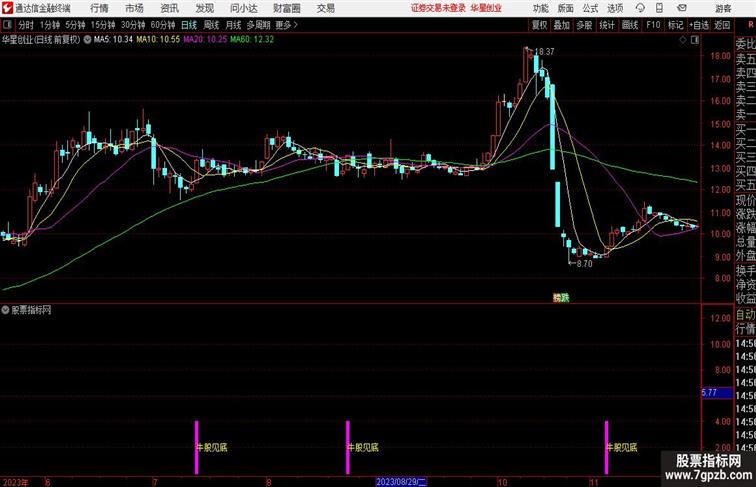The height and width of the screenshot is (487, 756).
Task: Select the 周线 weekly chart tab
Action: click(211, 25)
